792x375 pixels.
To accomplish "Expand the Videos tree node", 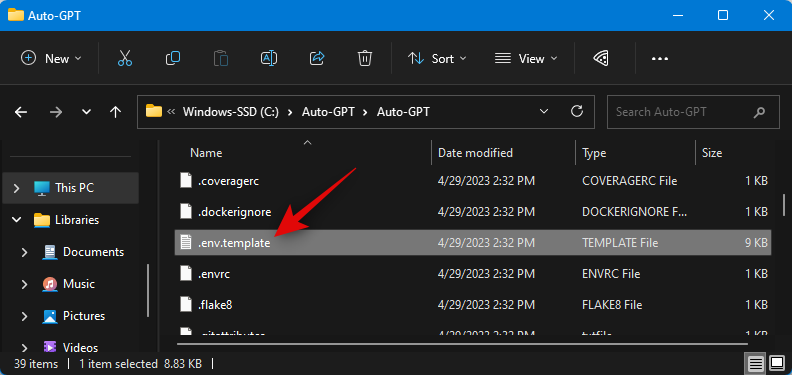I will click(24, 348).
